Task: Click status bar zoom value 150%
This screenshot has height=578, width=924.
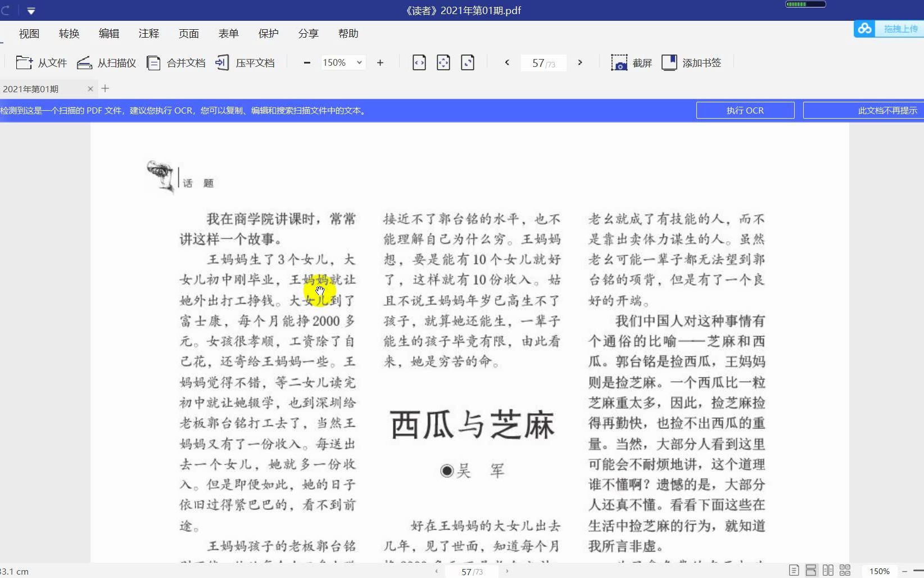Action: click(x=880, y=571)
